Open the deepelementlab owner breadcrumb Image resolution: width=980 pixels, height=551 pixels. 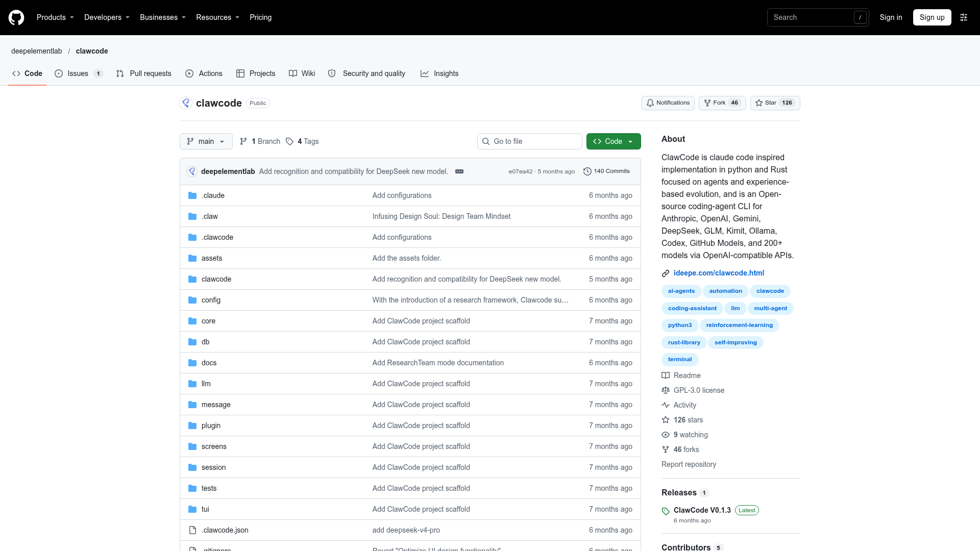(36, 51)
